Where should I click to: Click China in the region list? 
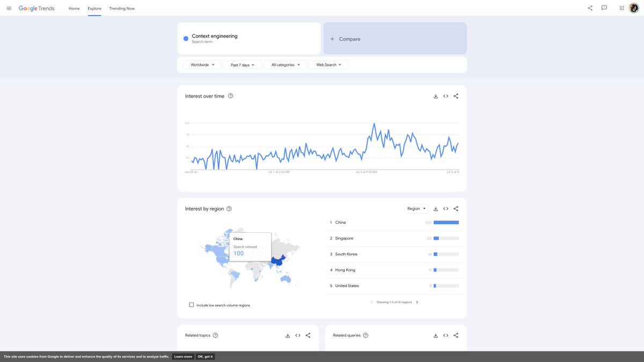340,222
